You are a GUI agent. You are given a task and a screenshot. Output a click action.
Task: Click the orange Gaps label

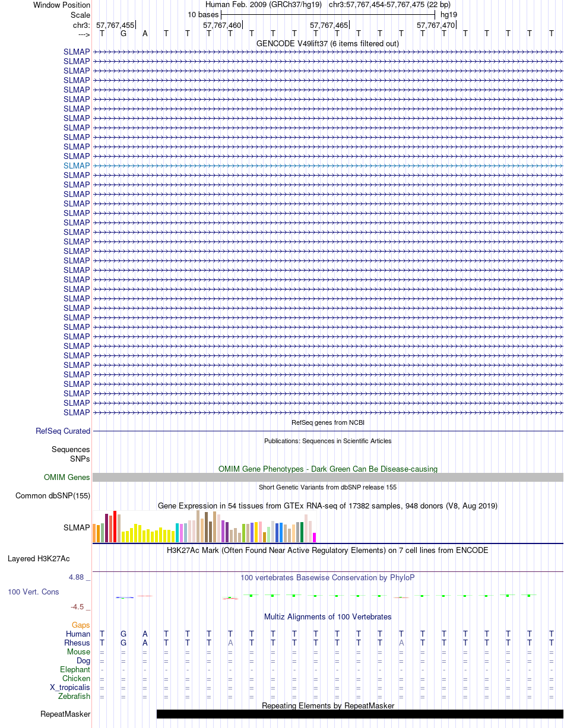[81, 625]
